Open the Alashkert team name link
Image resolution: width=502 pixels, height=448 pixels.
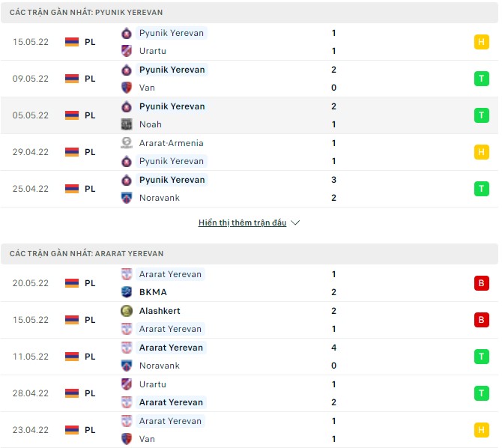point(160,311)
